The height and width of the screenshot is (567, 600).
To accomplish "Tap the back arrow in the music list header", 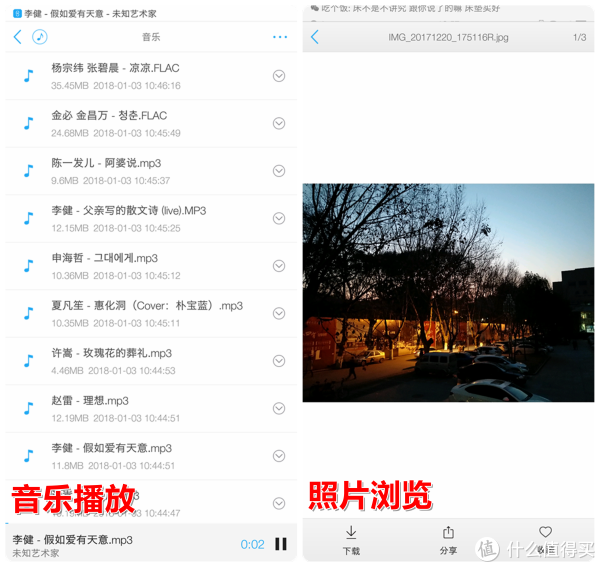I will tap(17, 37).
